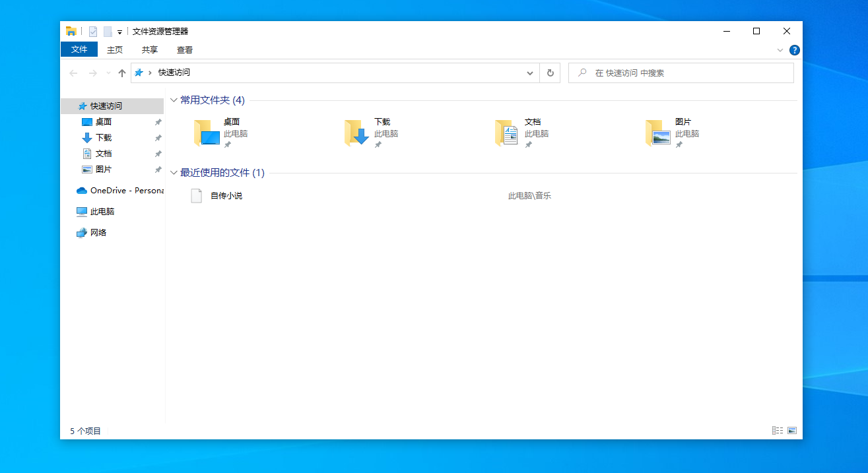
Task: Select the 下载 folder in the sidebar
Action: point(103,137)
